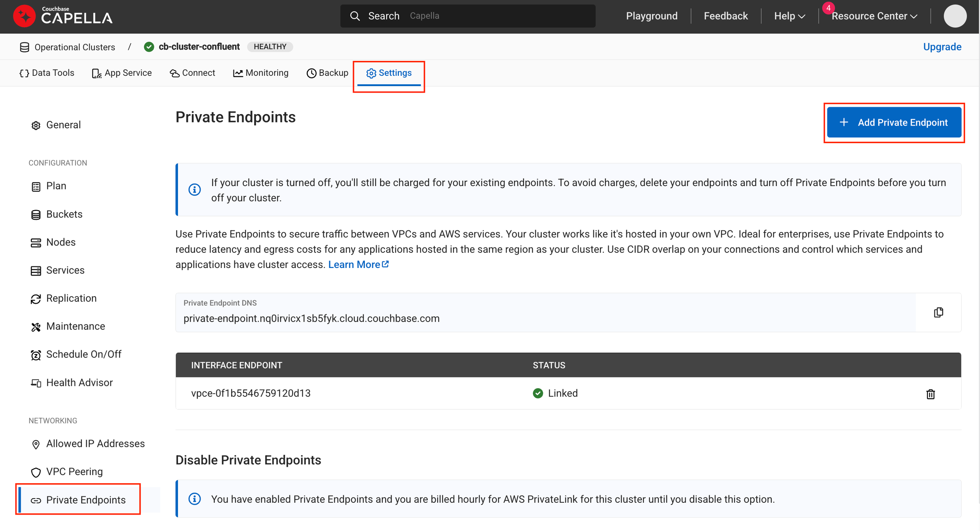
Task: Click the Couchbase Capella logo
Action: coord(63,16)
